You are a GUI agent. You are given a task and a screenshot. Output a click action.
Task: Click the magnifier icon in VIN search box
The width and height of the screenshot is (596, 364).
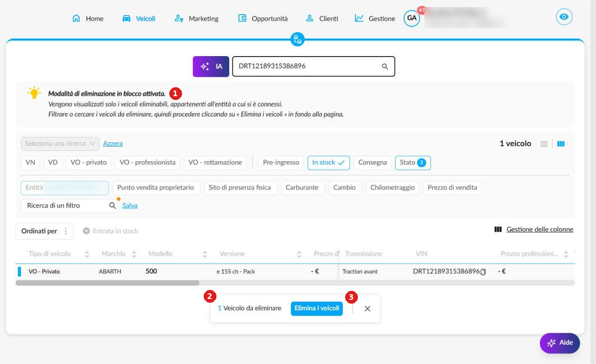tap(385, 66)
